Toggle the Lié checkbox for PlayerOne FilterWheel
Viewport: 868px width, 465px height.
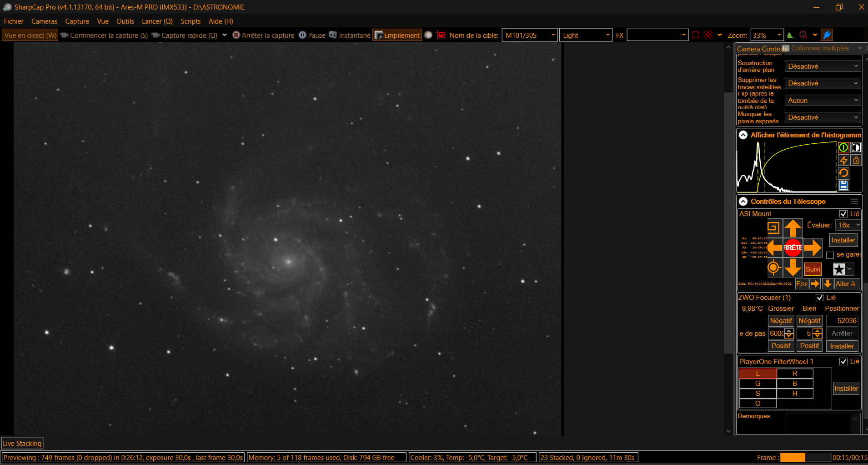click(x=843, y=361)
